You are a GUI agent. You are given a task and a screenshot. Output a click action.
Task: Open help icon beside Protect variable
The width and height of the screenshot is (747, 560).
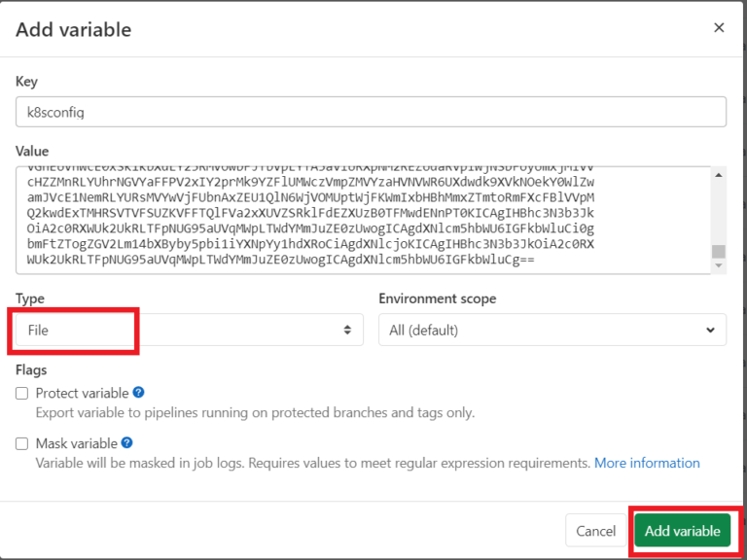click(139, 393)
